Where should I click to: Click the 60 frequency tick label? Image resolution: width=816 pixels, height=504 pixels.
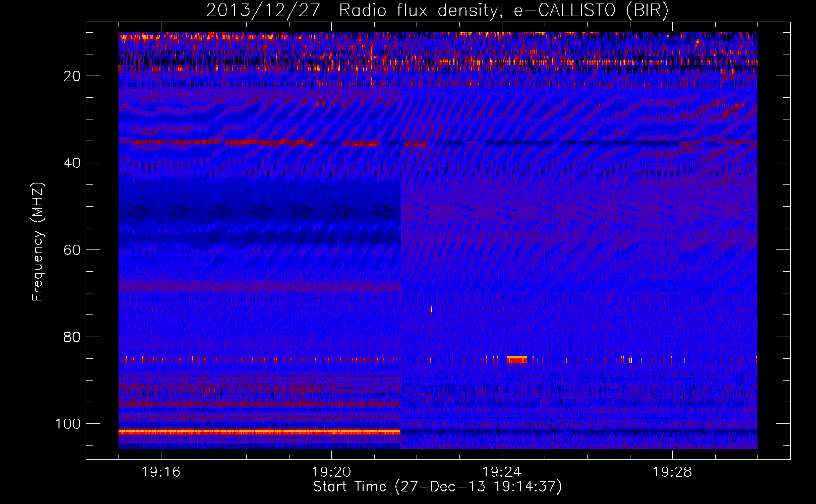click(73, 250)
